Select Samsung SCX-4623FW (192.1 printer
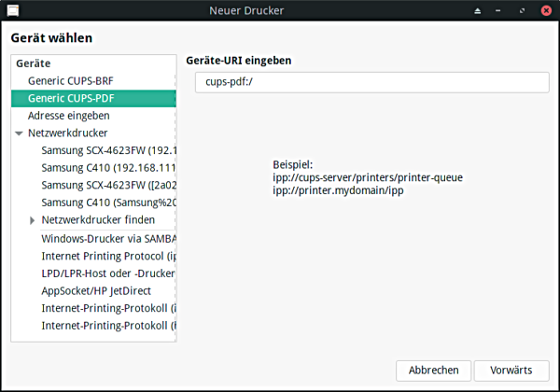Viewport: 560px width, 392px height. [x=108, y=150]
